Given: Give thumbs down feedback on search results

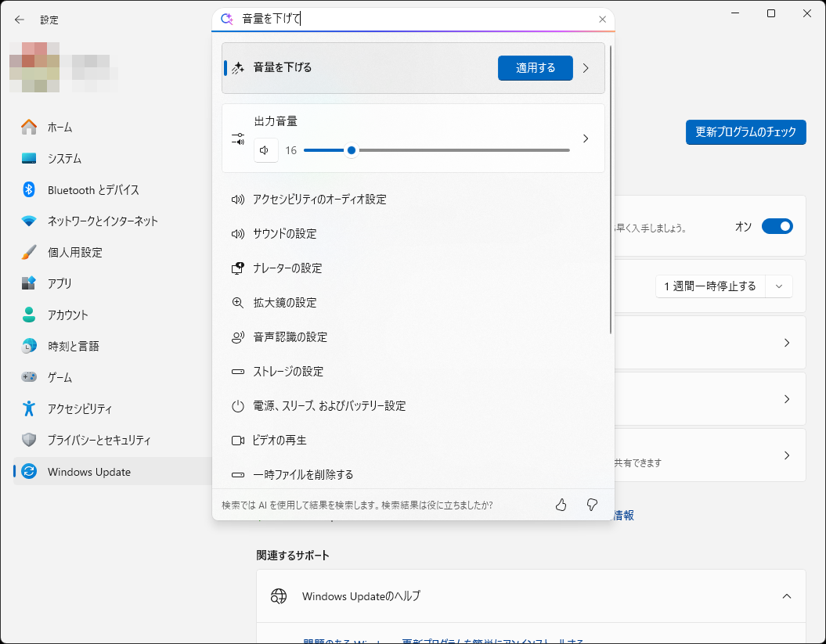Looking at the screenshot, I should point(592,505).
